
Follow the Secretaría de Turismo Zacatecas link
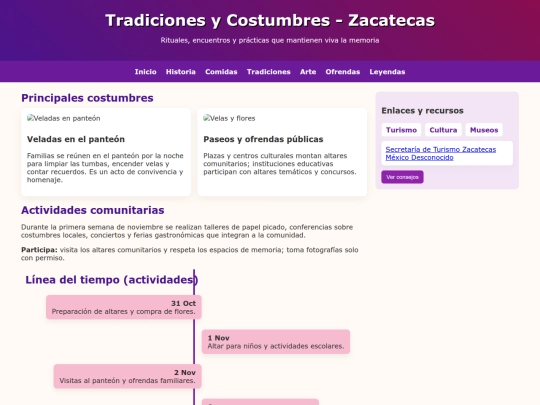(x=440, y=149)
